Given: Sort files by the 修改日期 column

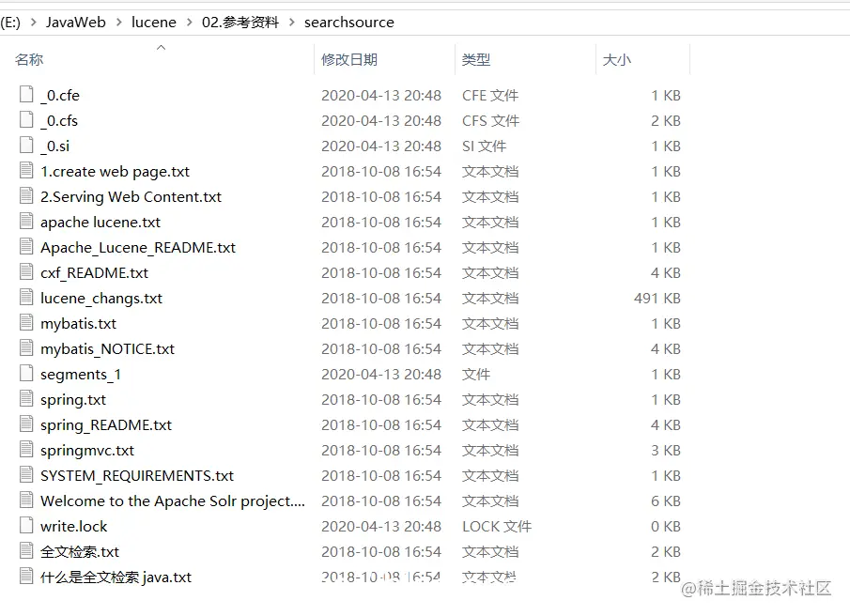Looking at the screenshot, I should [x=349, y=59].
